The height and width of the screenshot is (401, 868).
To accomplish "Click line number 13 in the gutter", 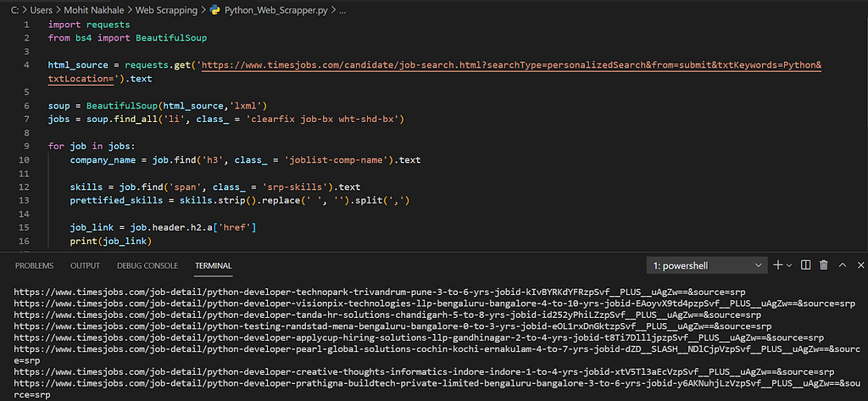I will 25,200.
